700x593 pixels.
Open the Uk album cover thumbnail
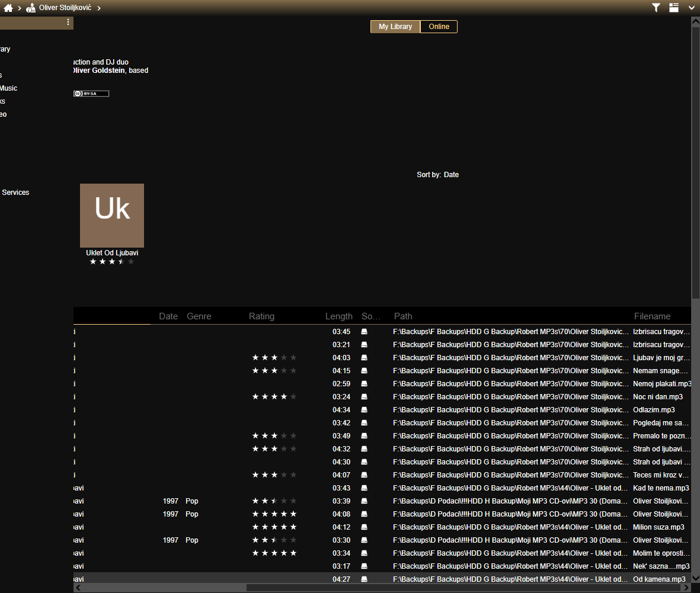[x=112, y=216]
